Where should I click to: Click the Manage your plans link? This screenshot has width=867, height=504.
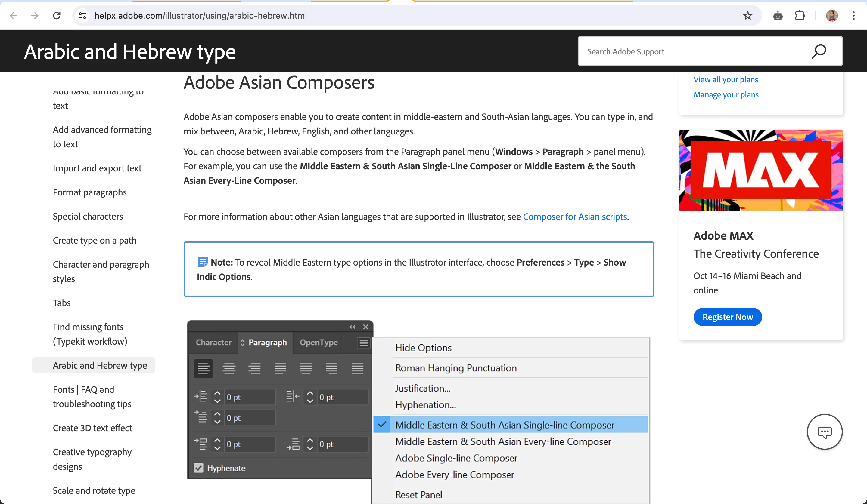click(x=726, y=94)
